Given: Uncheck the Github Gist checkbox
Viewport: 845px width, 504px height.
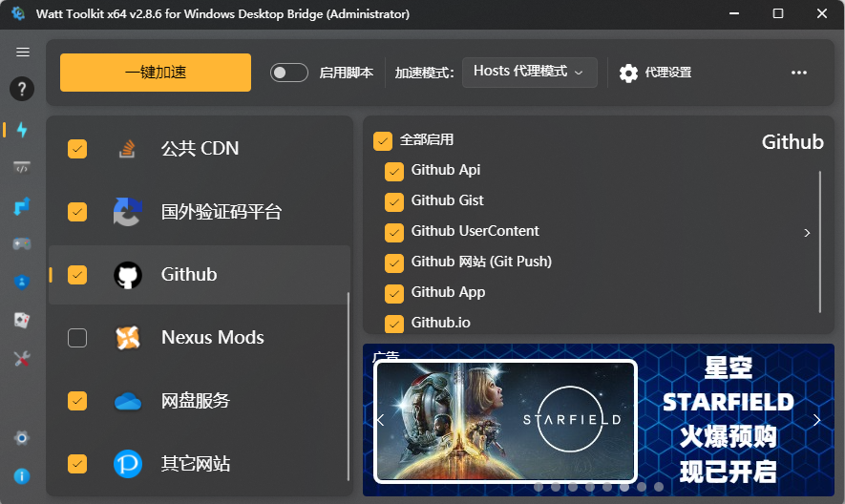Looking at the screenshot, I should point(393,201).
